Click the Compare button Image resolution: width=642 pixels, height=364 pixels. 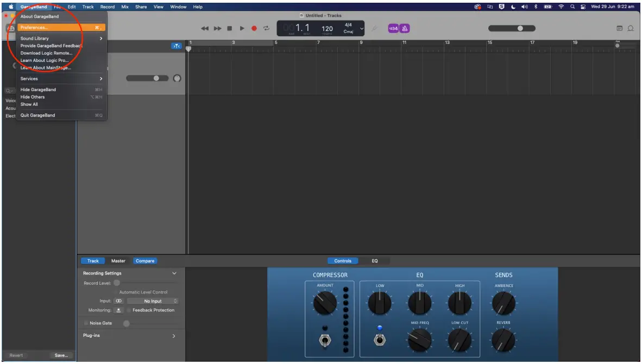pyautogui.click(x=145, y=260)
